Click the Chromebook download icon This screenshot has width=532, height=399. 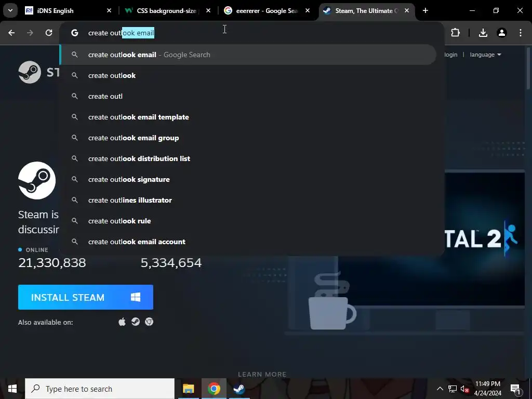pyautogui.click(x=149, y=322)
